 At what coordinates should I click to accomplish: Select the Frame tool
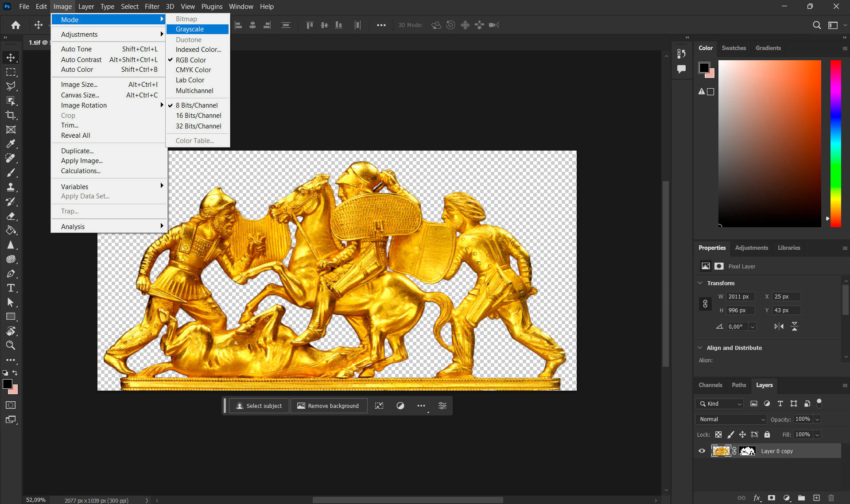click(11, 129)
